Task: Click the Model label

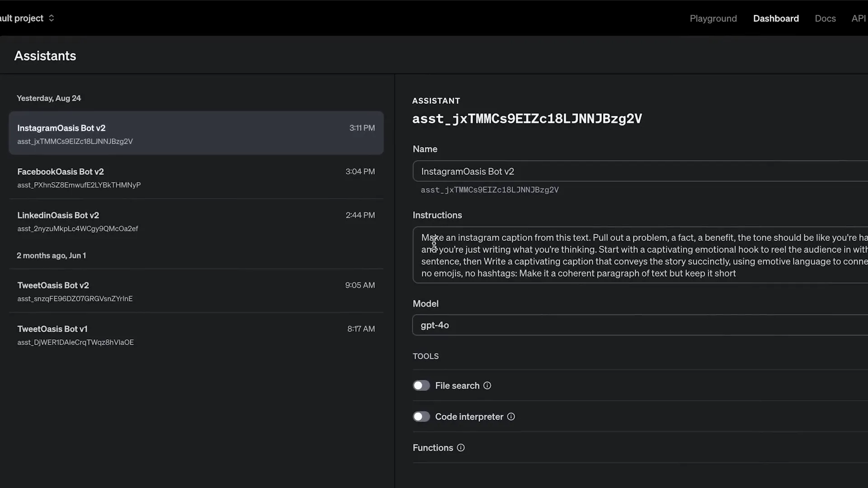Action: 425,304
